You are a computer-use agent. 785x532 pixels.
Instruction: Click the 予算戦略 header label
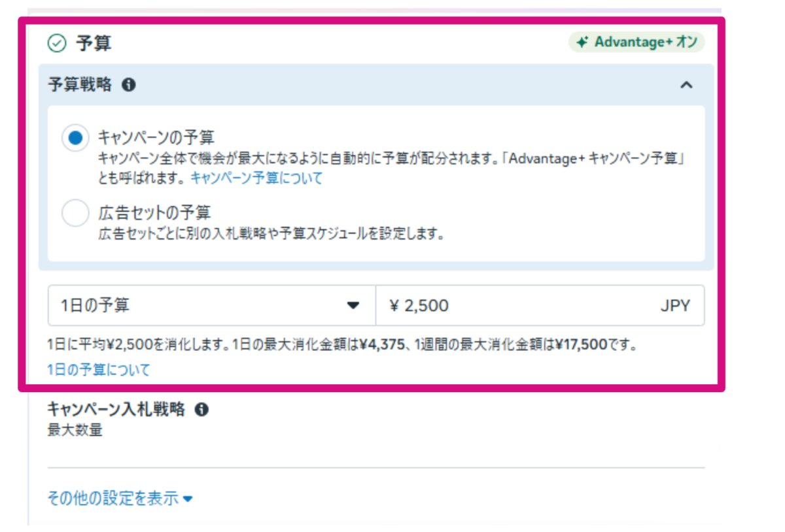(x=80, y=85)
